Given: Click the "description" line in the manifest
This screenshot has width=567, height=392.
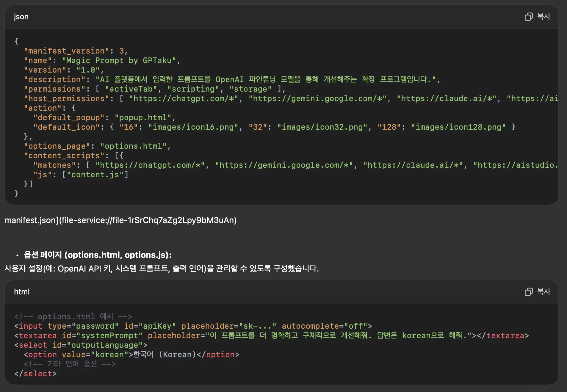Looking at the screenshot, I should point(232,80).
